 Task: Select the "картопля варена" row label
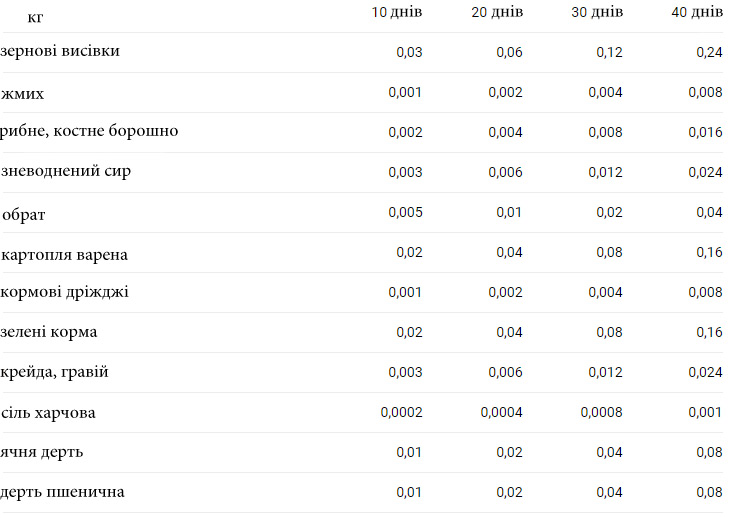pyautogui.click(x=64, y=255)
